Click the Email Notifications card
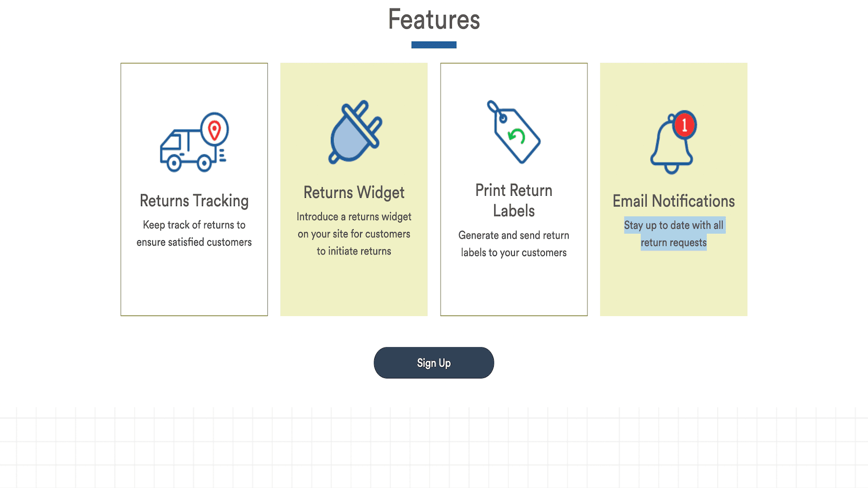This screenshot has height=488, width=868. pos(673,189)
